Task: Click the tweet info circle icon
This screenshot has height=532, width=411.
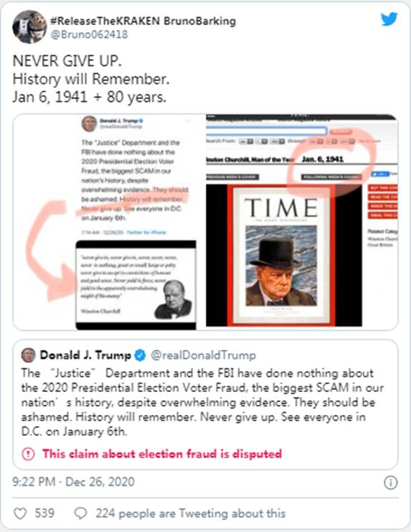Action: (390, 482)
